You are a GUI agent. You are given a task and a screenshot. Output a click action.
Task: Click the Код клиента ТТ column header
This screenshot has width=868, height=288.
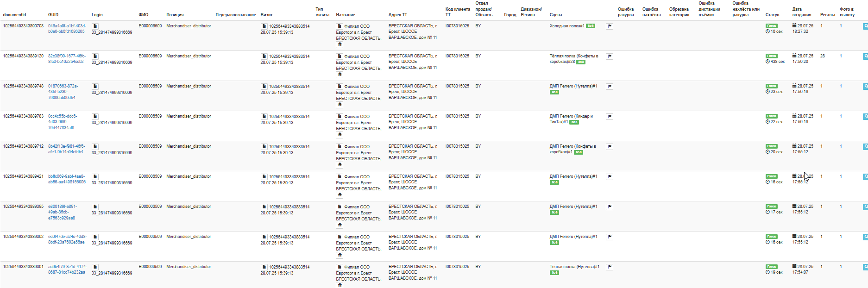(x=458, y=12)
